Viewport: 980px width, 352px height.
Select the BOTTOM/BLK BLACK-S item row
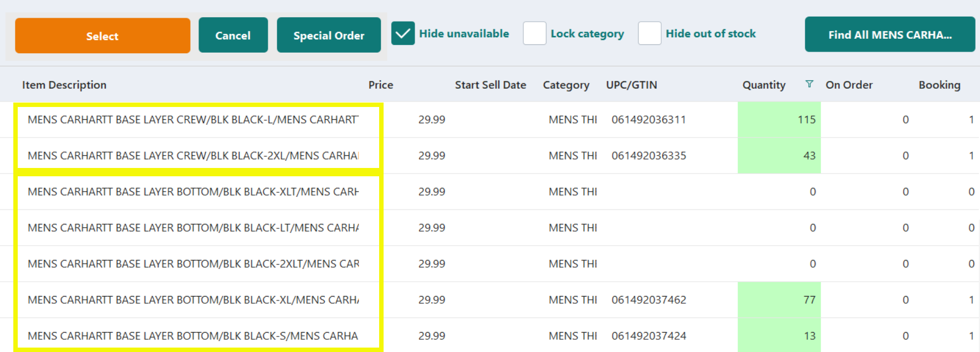click(x=490, y=335)
